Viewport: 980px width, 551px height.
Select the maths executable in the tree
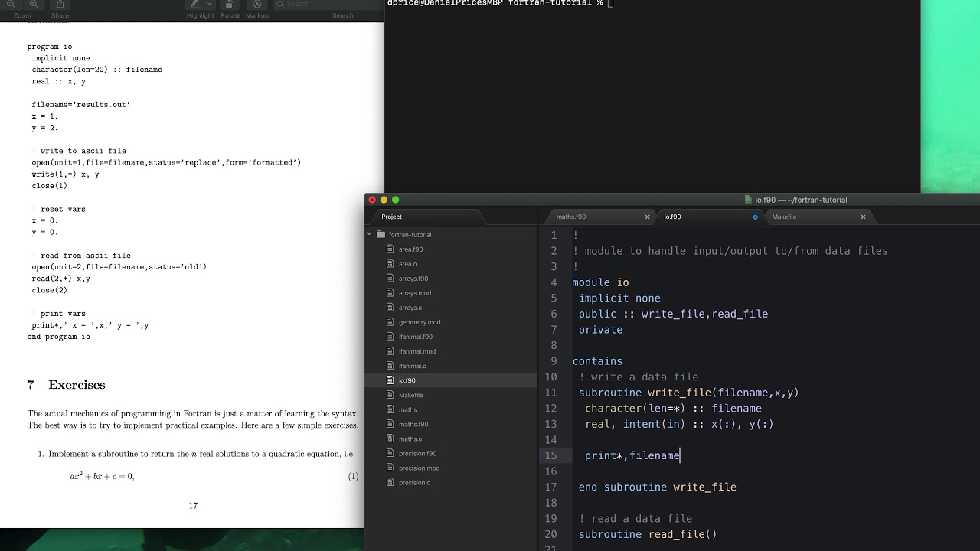[x=408, y=409]
